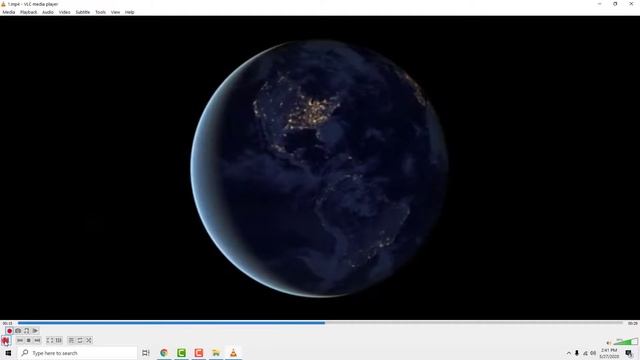Viewport: 640px width, 360px height.
Task: Open Task View from the taskbar
Action: tap(146, 353)
